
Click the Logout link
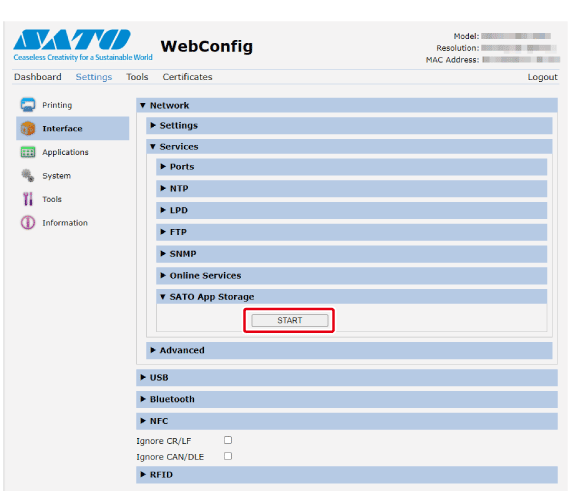[x=542, y=77]
